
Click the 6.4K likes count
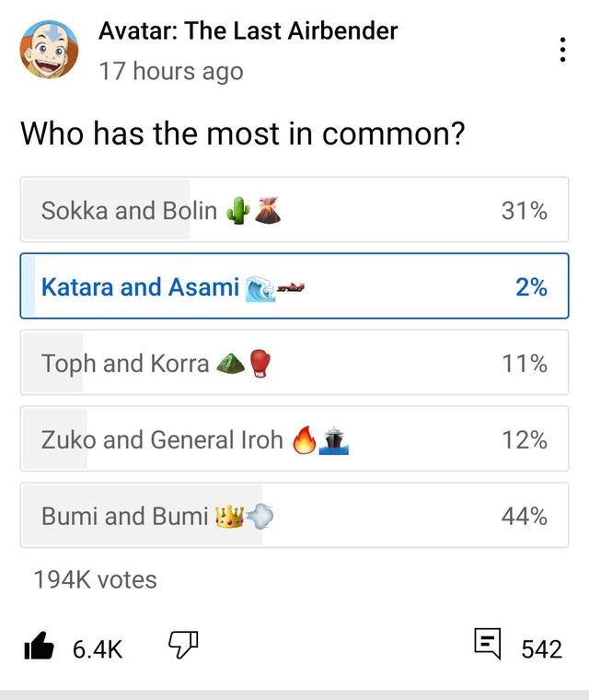pyautogui.click(x=98, y=649)
